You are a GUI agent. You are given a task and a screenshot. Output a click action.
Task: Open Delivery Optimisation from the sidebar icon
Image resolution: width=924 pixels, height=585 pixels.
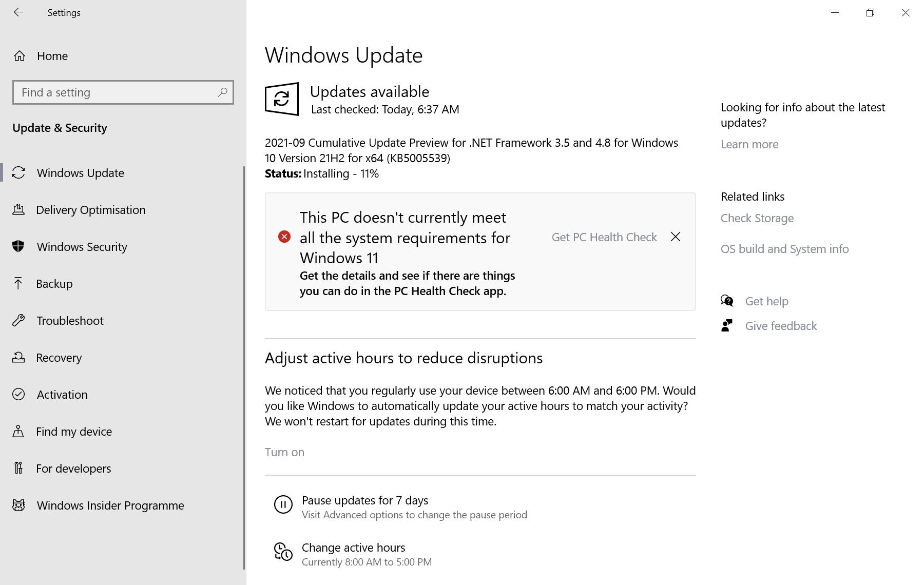point(19,210)
